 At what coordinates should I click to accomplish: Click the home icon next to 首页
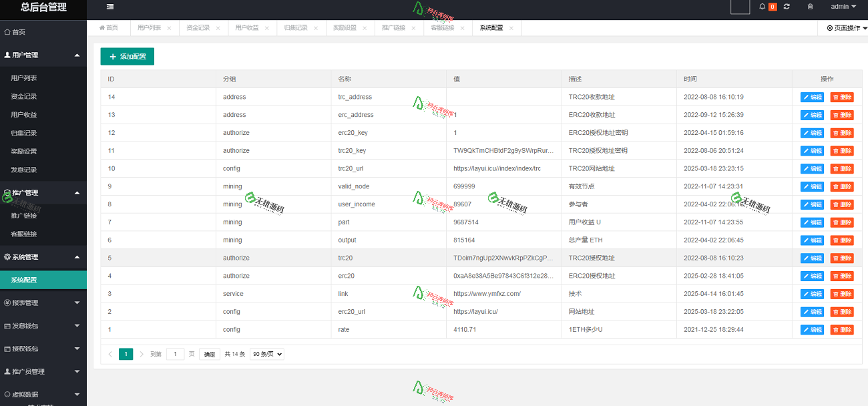(7, 31)
